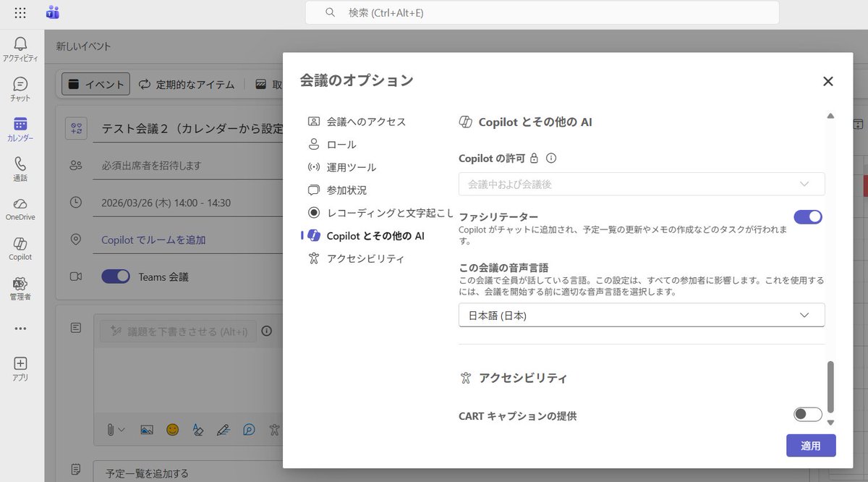Screen dimensions: 868x482
Task: Open OneDrive in the sidebar
Action: [x=20, y=208]
